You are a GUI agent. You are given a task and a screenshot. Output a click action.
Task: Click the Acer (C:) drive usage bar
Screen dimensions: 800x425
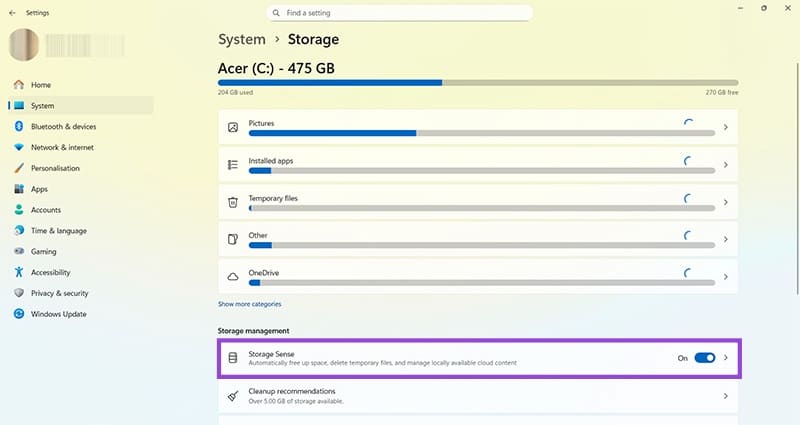pyautogui.click(x=478, y=83)
